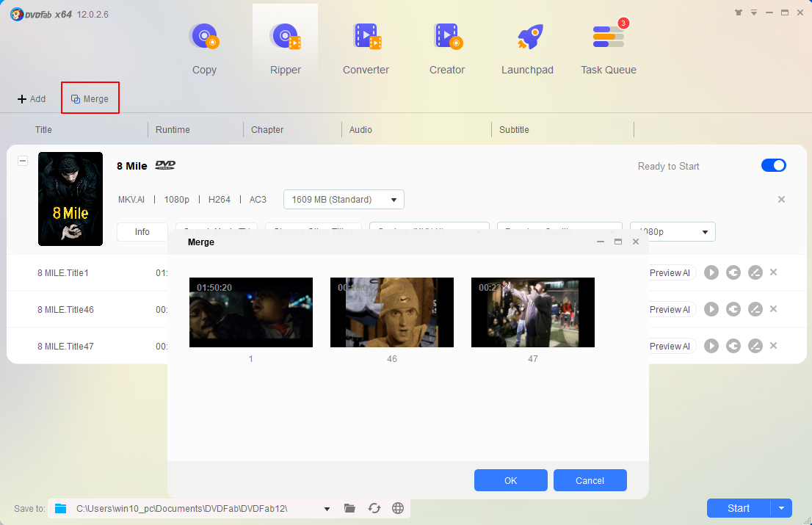Viewport: 812px width, 525px height.
Task: Open video edit icon for 8 MILE.Title46
Action: (755, 309)
